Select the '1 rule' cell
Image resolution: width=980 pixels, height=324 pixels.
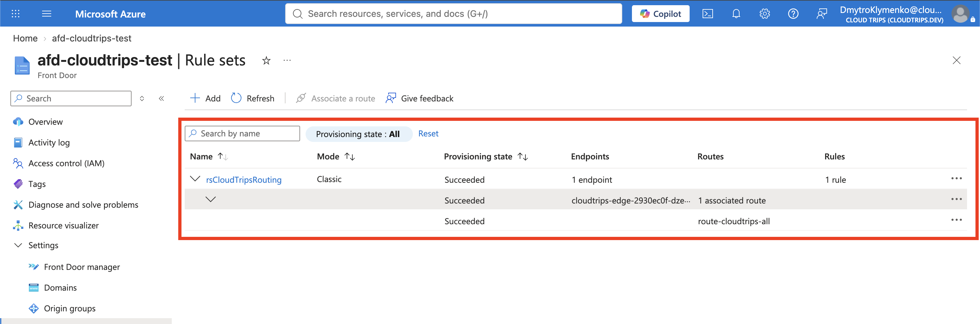point(835,179)
